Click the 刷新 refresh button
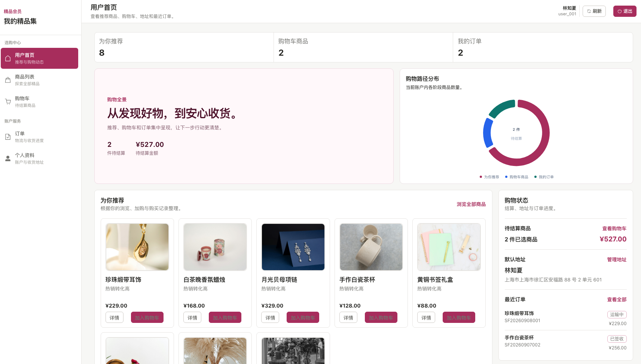The height and width of the screenshot is (364, 641). (x=594, y=11)
